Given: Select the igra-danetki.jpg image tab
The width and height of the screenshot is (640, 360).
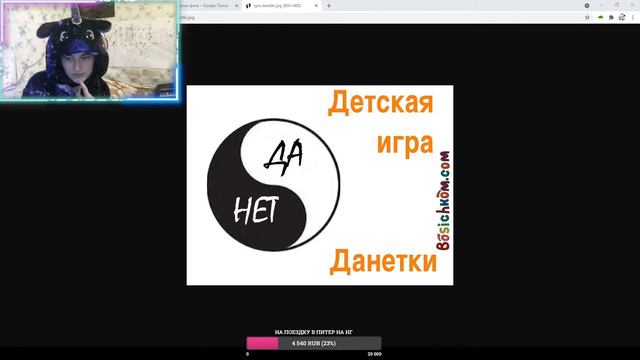Looking at the screenshot, I should (x=282, y=6).
